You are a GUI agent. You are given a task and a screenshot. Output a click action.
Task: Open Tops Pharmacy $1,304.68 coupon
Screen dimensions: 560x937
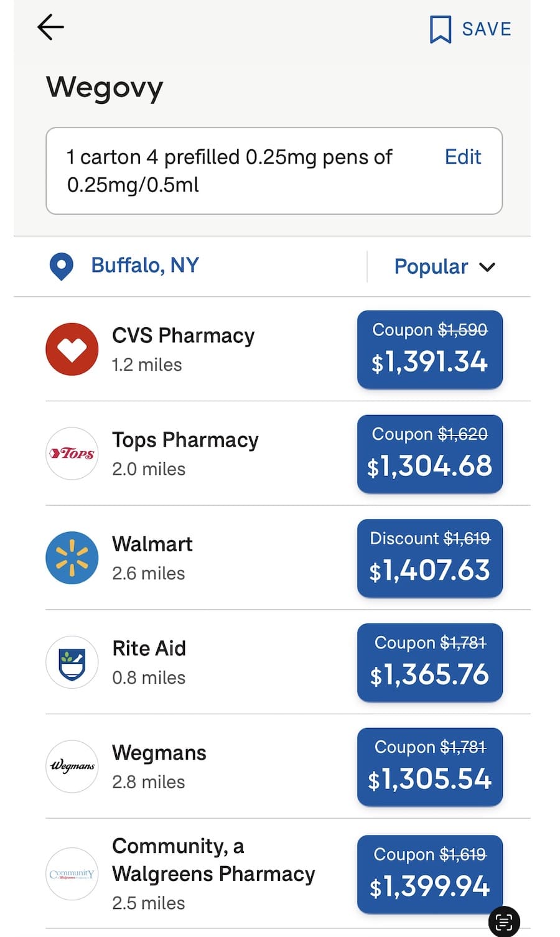click(x=429, y=454)
